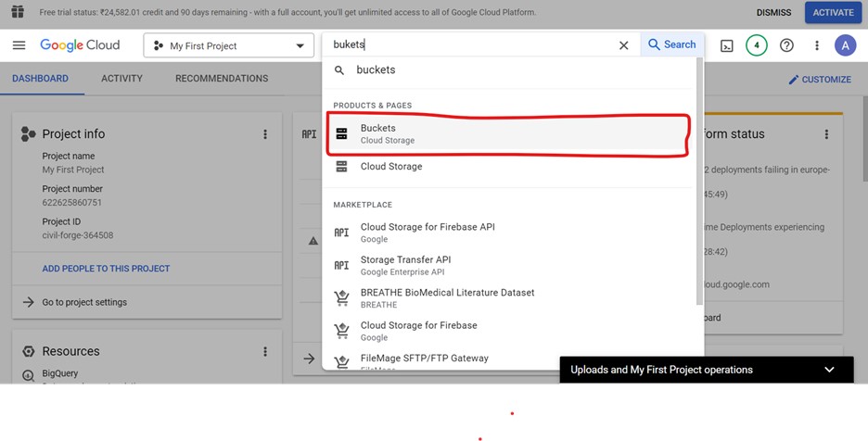This screenshot has width=868, height=441.
Task: Open notifications badge showing 4
Action: coord(756,45)
